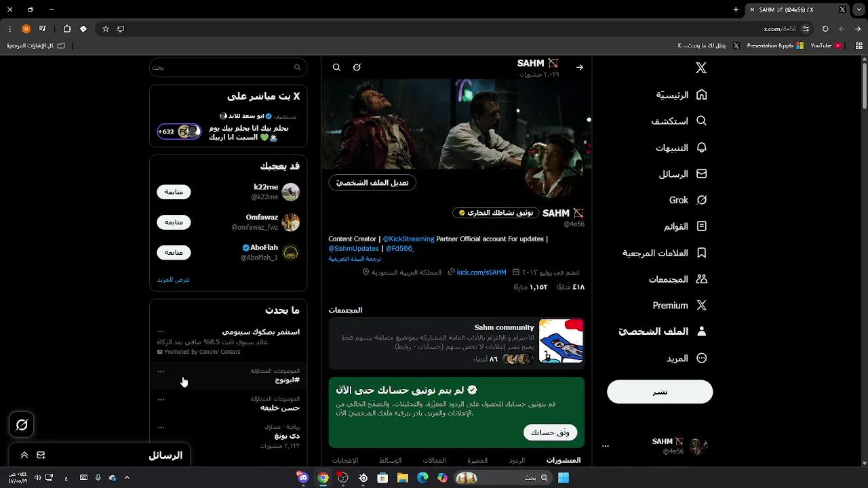
Task: Click the X logo atop sidebar
Action: pyautogui.click(x=701, y=68)
